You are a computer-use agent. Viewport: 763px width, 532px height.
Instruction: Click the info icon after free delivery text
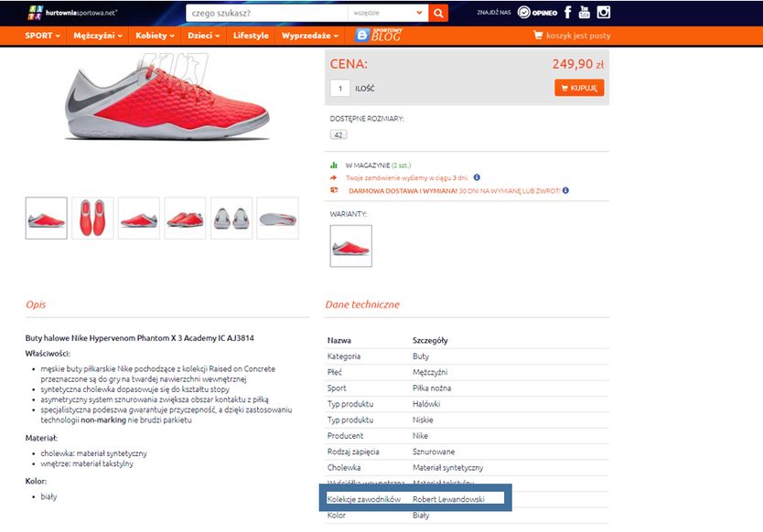pos(565,191)
